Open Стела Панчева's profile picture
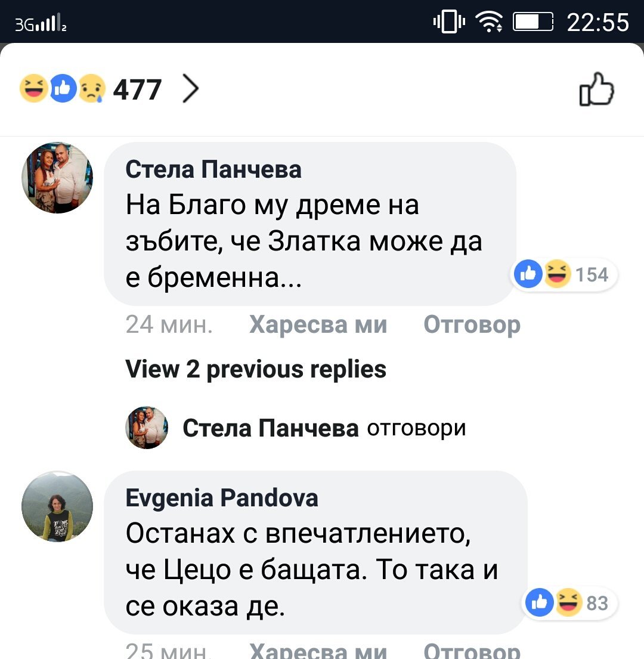The height and width of the screenshot is (659, 644). 57,178
